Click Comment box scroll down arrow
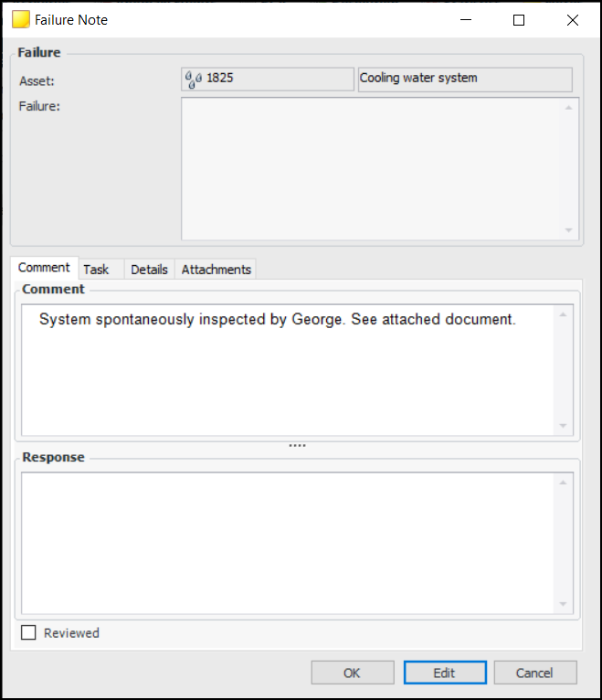The image size is (602, 700). pos(563,426)
